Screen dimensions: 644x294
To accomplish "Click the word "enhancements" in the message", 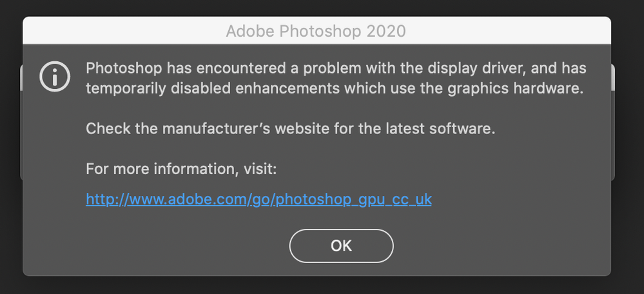I will click(x=275, y=88).
